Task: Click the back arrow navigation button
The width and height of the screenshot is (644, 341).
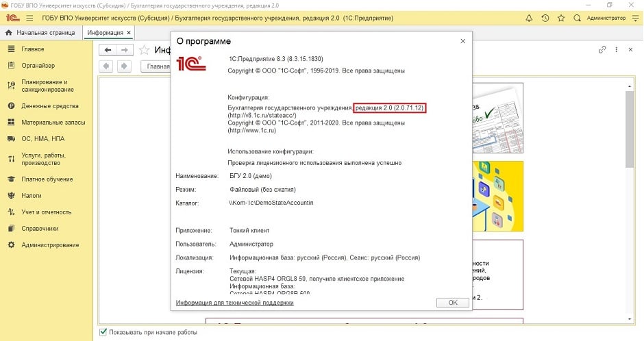Action: (108, 50)
